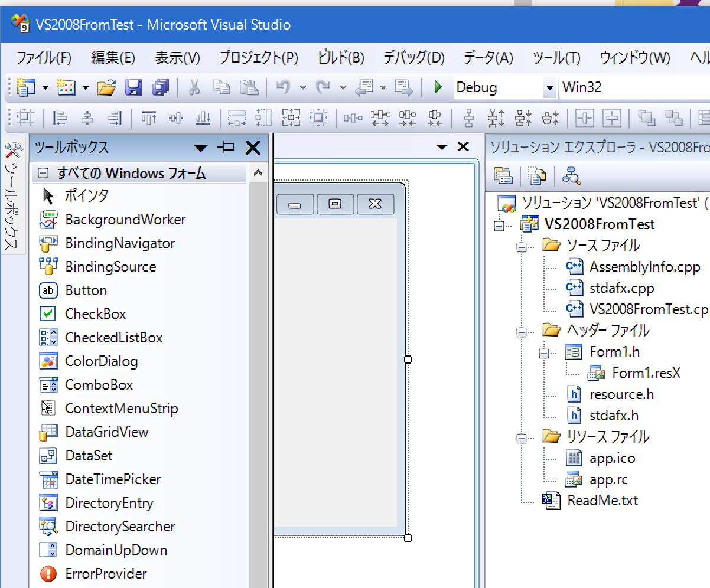
Task: Click the form's right-middle resize handle
Action: (408, 360)
